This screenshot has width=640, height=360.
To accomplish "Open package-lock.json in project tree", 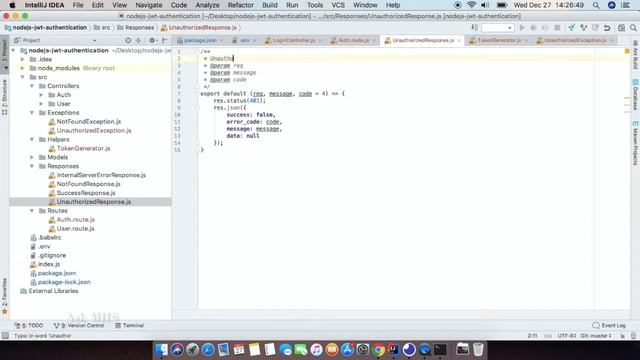I will tap(64, 282).
